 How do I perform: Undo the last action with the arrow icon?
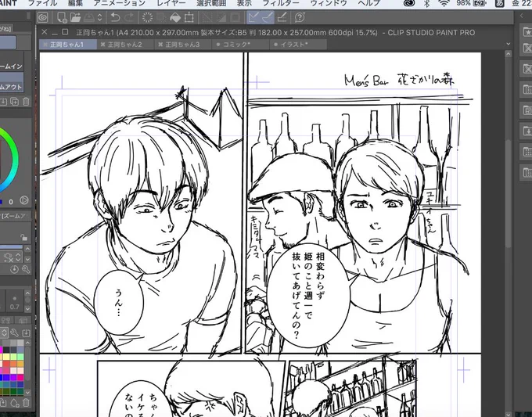coord(115,17)
